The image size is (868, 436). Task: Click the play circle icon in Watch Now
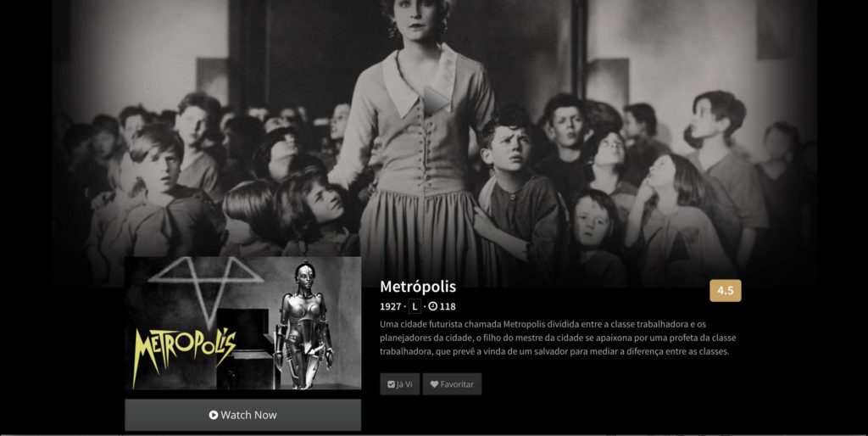coord(213,415)
